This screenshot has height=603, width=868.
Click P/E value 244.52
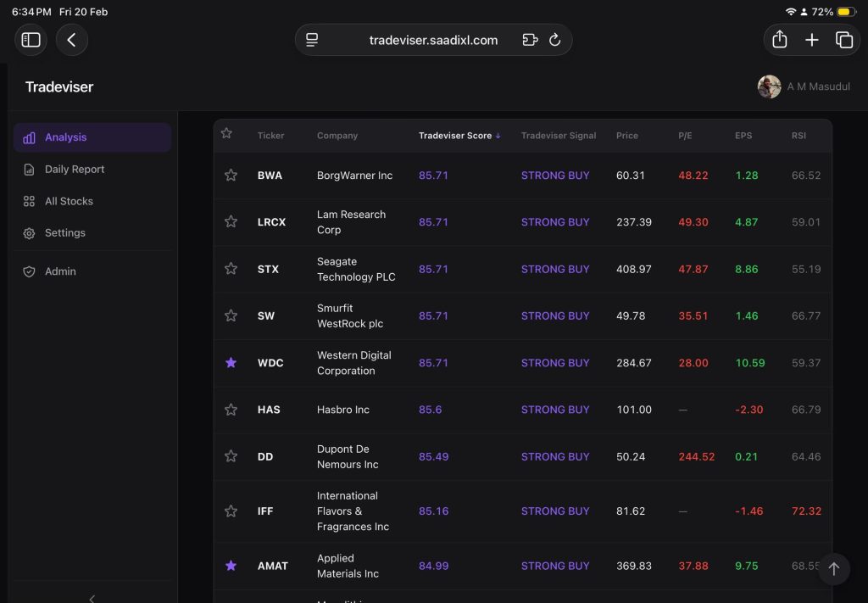click(x=697, y=457)
